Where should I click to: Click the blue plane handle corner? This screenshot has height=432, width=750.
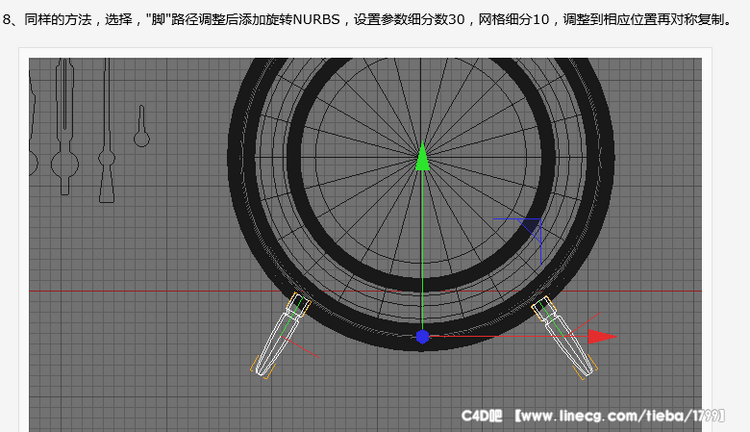(531, 229)
